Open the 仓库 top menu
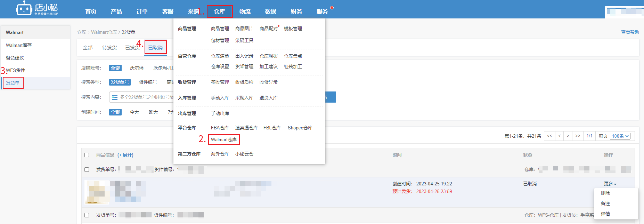 point(219,11)
